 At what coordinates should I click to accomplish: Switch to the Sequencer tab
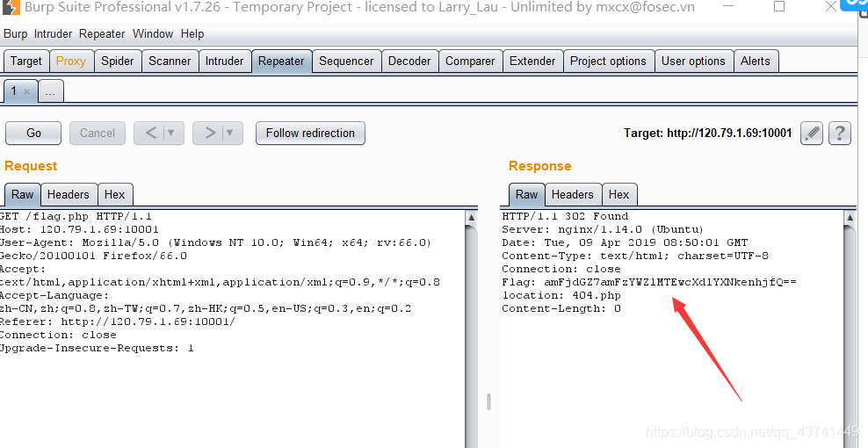click(346, 61)
